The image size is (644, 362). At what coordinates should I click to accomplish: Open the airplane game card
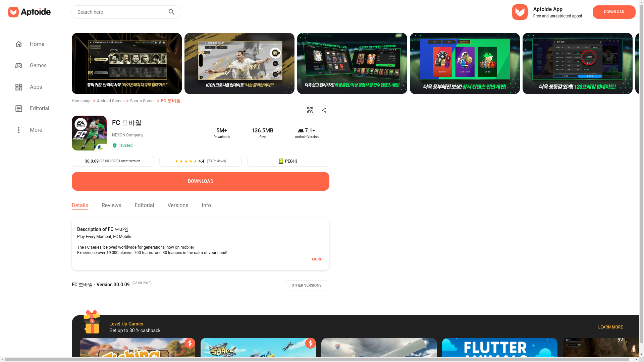[x=379, y=348]
